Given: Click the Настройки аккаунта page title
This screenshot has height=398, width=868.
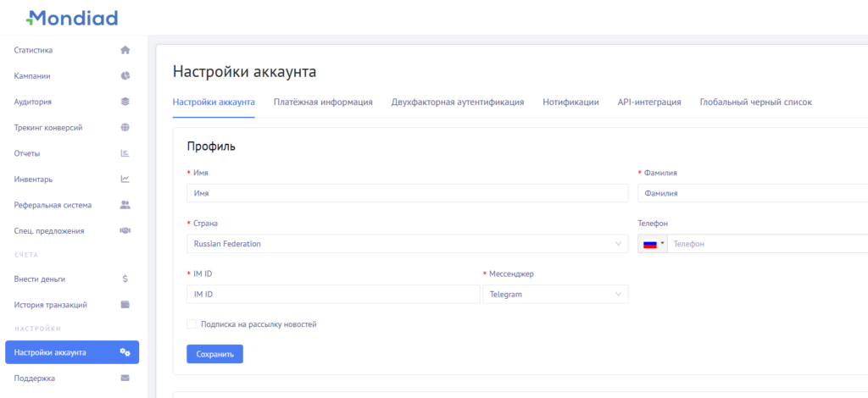Looking at the screenshot, I should [x=245, y=72].
